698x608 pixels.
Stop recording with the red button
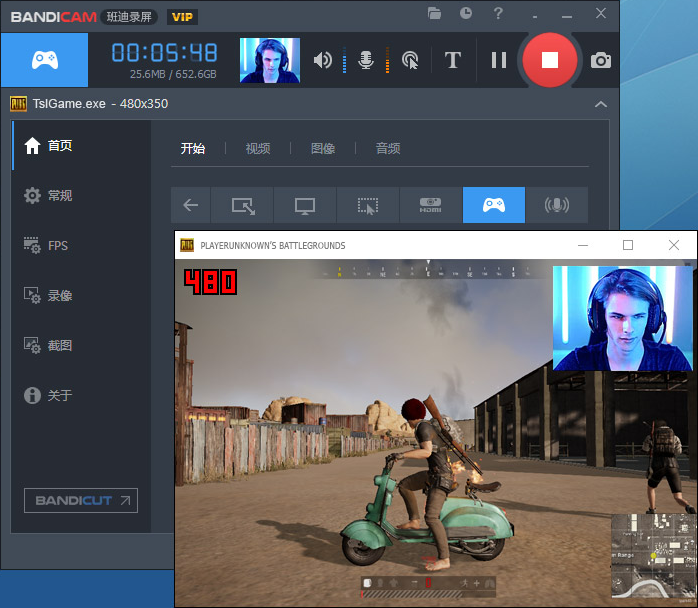coord(550,60)
